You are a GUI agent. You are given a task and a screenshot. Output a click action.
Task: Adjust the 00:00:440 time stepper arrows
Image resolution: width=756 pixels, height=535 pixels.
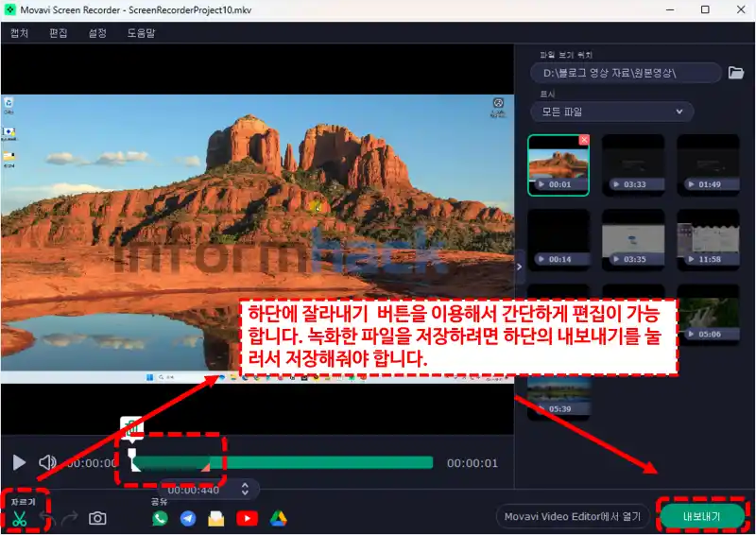245,490
